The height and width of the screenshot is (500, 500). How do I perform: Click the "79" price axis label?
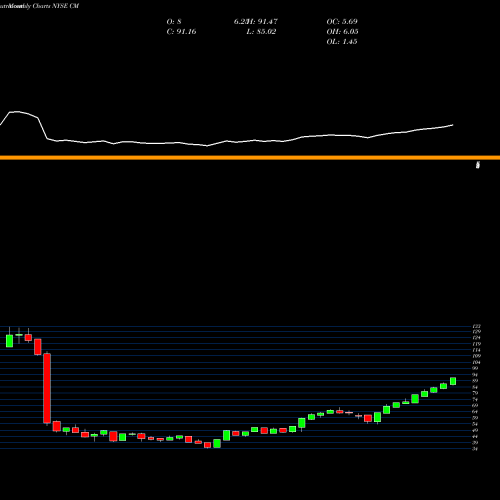coord(476,393)
